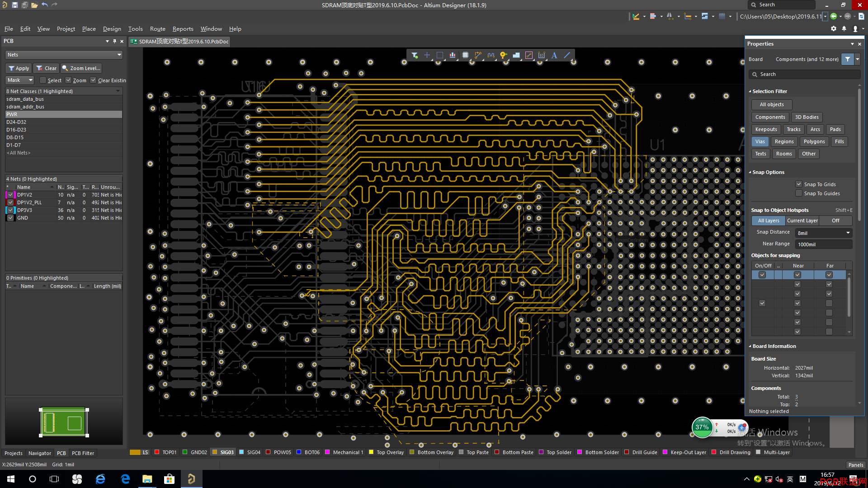Click the Properties filter funnel button

[x=848, y=59]
